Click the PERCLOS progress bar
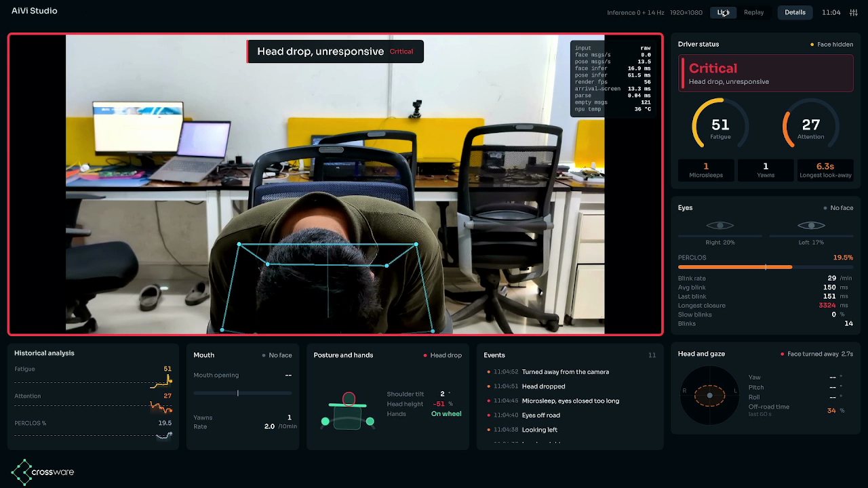 click(766, 267)
